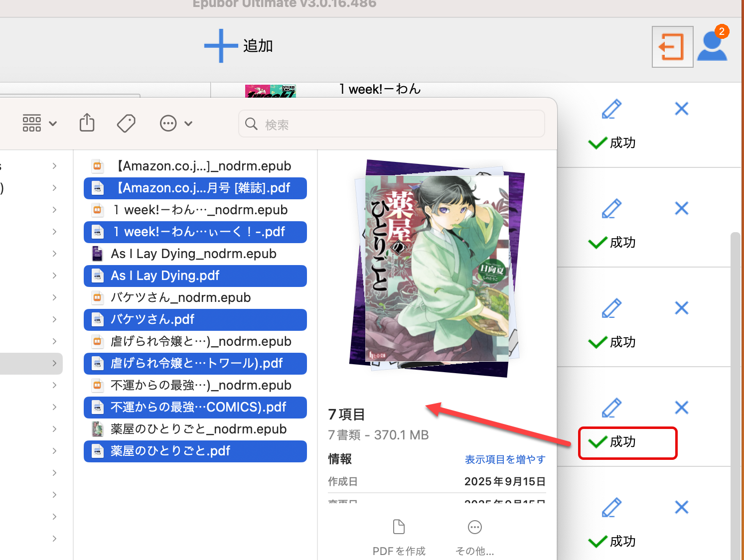Select file 【Amazon.co.j...月号 [雑誌].pdf
744x560 pixels.
(195, 188)
